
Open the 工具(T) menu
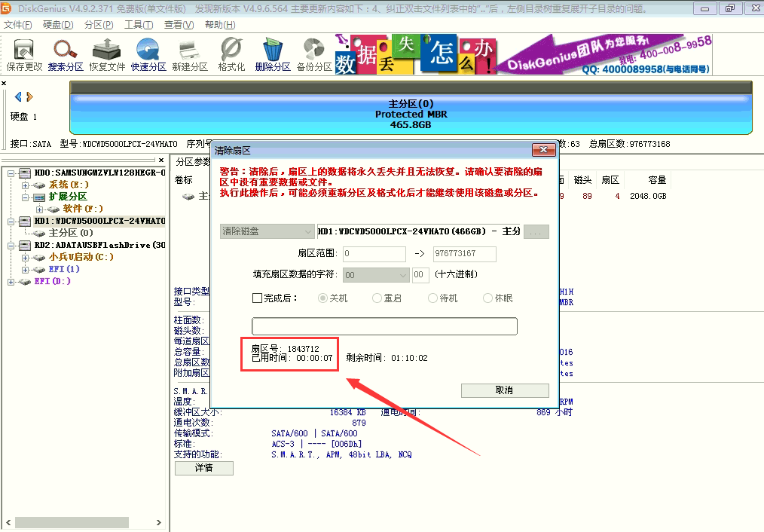(x=139, y=24)
